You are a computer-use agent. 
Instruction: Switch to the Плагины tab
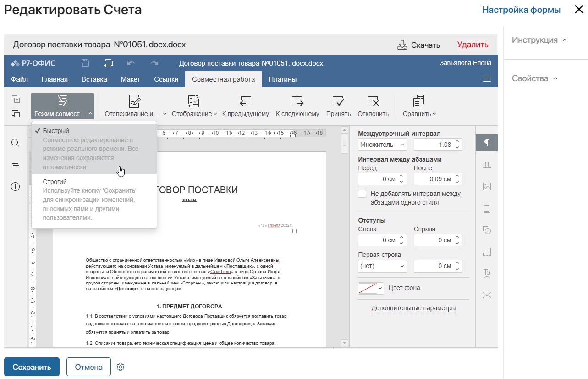(283, 79)
